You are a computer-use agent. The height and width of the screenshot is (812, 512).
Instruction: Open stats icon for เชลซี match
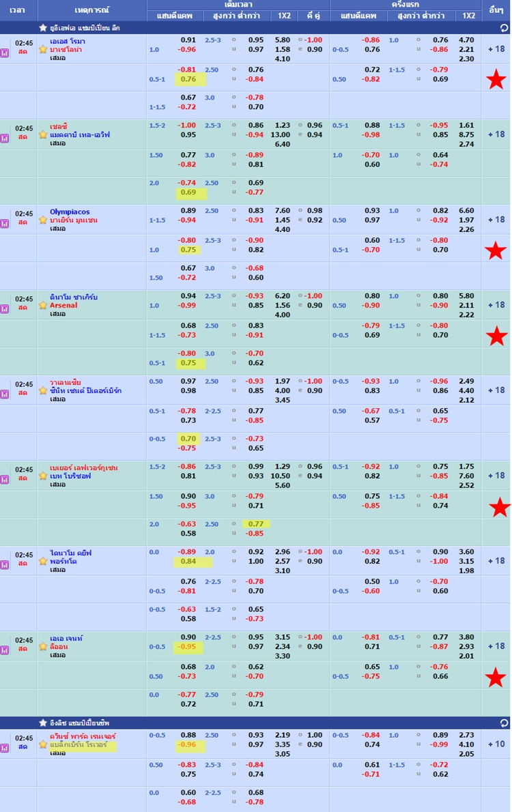click(5, 139)
